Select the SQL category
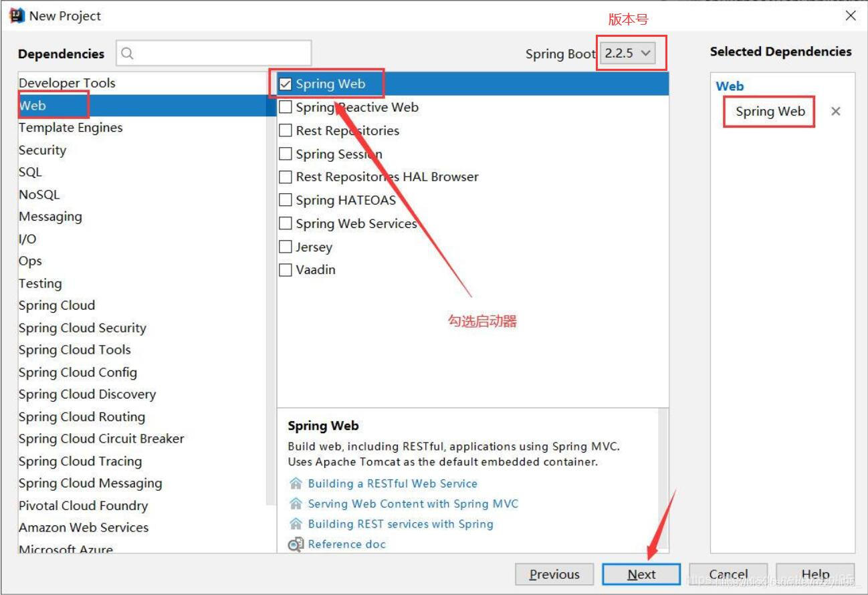Screen dimensions: 868x595 pos(142,172)
